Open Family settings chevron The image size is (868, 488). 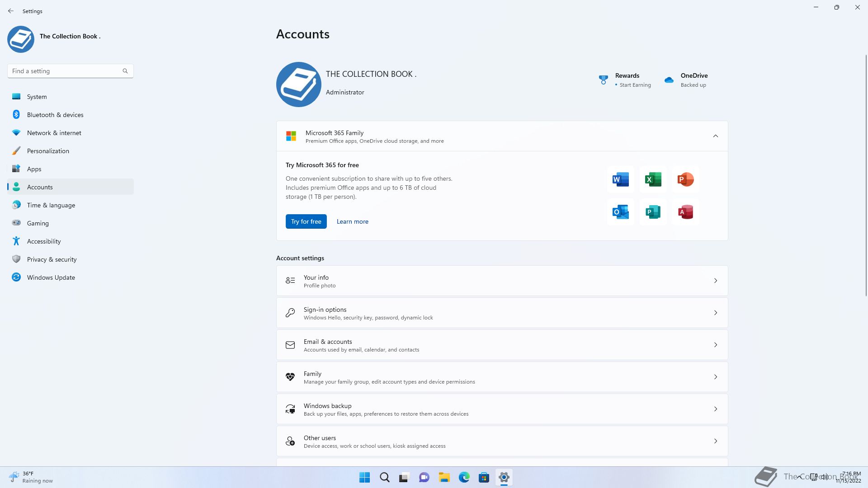[x=716, y=377]
